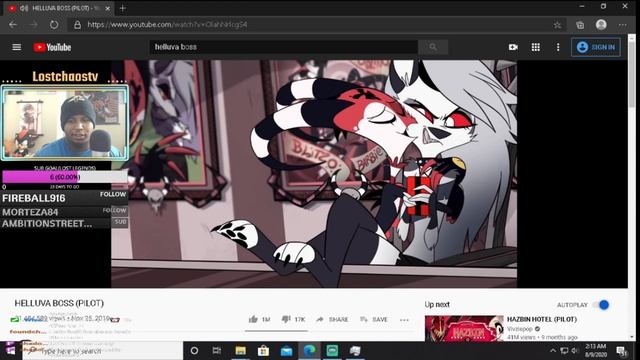The width and height of the screenshot is (640, 360).
Task: Click the HELLUVA BOSS (PILOT) video title
Action: pyautogui.click(x=59, y=303)
